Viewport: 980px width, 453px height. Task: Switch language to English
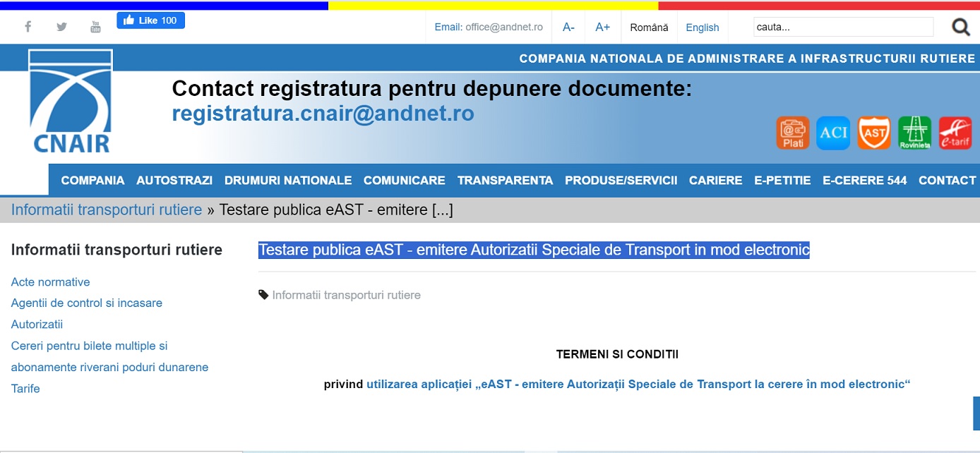click(702, 28)
